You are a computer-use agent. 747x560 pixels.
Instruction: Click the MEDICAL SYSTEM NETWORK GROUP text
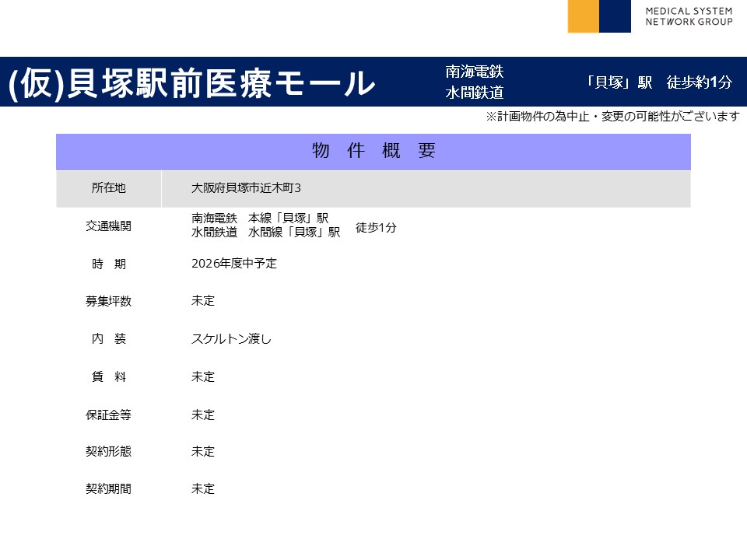[x=689, y=16]
